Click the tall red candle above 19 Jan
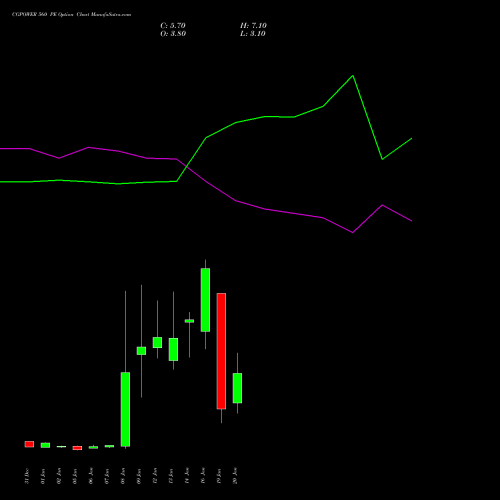Screen dimensions: 500x500 (x=221, y=351)
